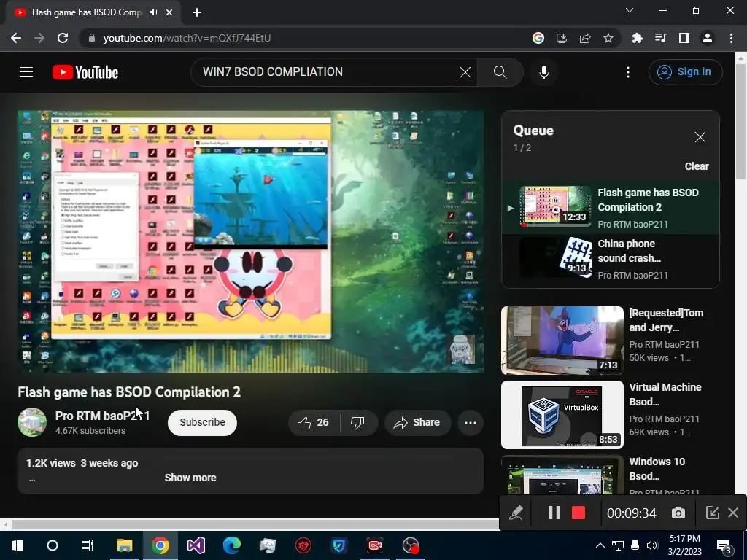Open Chrome extensions puzzle icon
747x560 pixels.
(637, 38)
